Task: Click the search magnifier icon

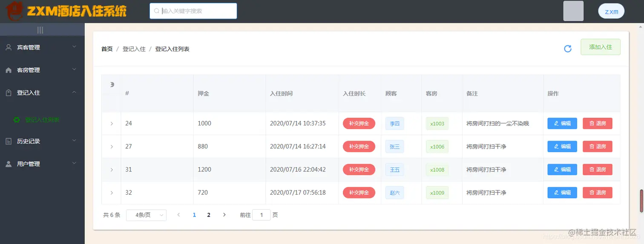Action: (156, 11)
